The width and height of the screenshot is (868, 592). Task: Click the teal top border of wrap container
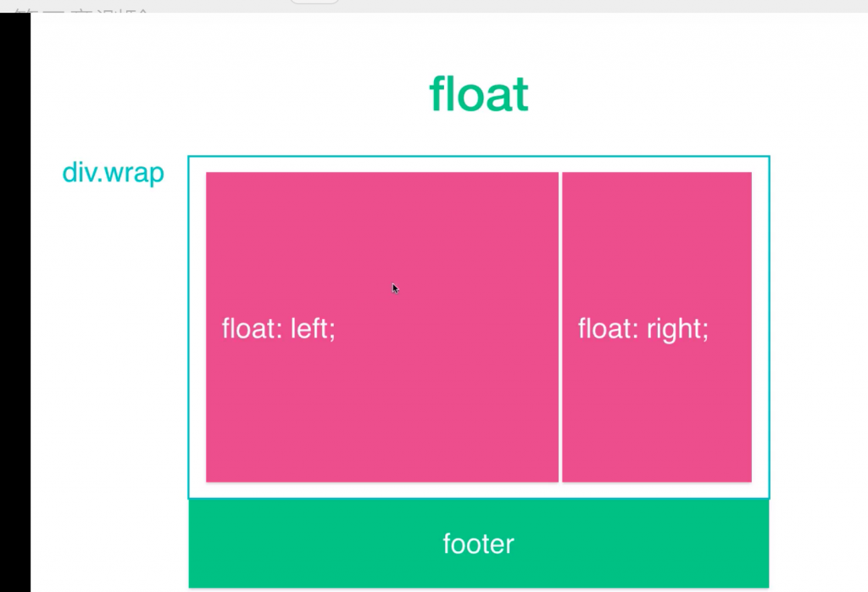479,157
